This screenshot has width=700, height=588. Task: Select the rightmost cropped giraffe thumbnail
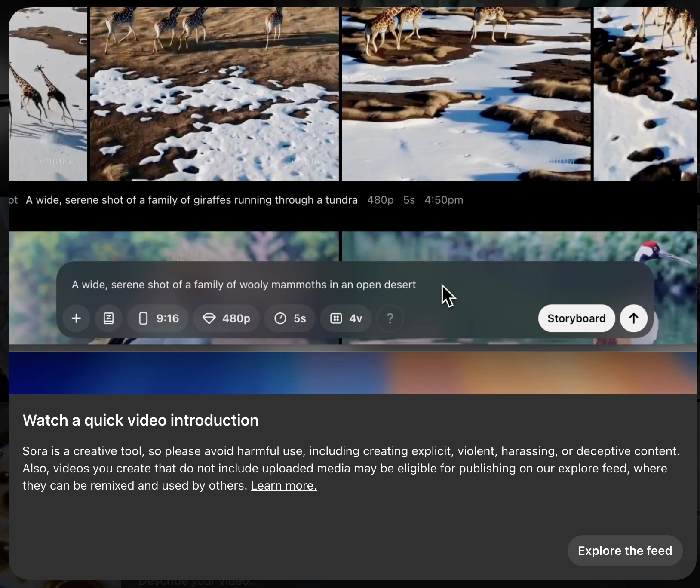(x=644, y=95)
